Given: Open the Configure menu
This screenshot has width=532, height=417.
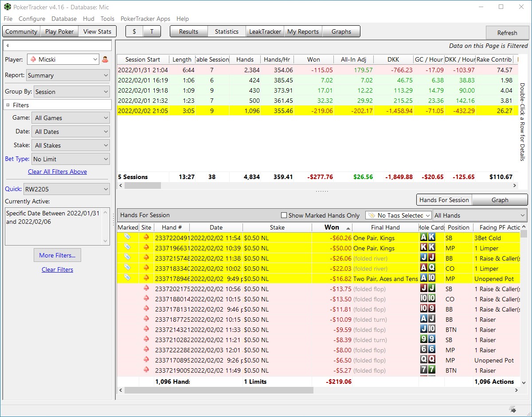Looking at the screenshot, I should coord(32,19).
